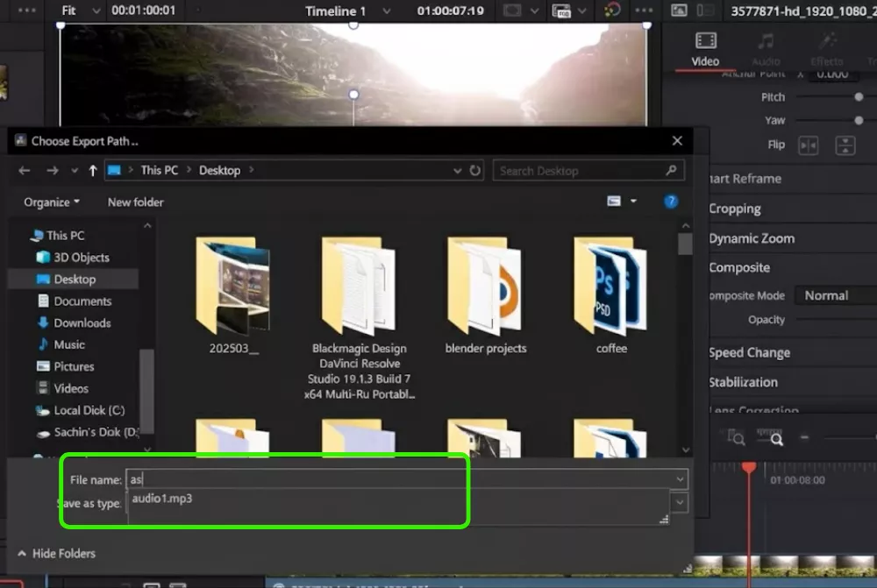Viewport: 877px width, 588px height.
Task: Open the Organize dropdown menu
Action: 52,202
